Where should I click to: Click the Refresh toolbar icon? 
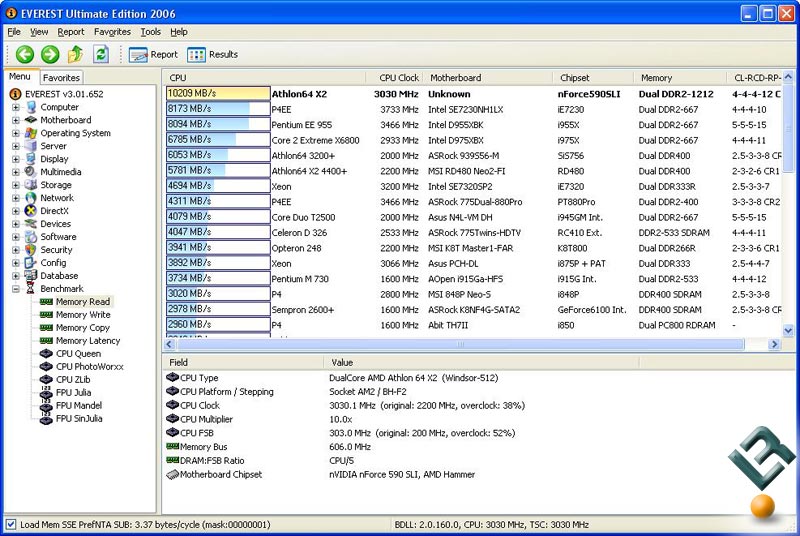101,54
